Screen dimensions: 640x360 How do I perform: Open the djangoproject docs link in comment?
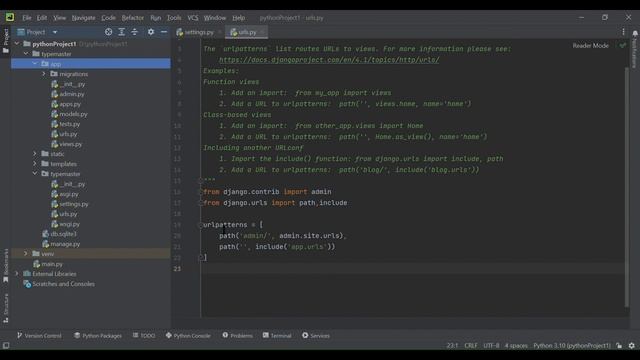coord(329,60)
